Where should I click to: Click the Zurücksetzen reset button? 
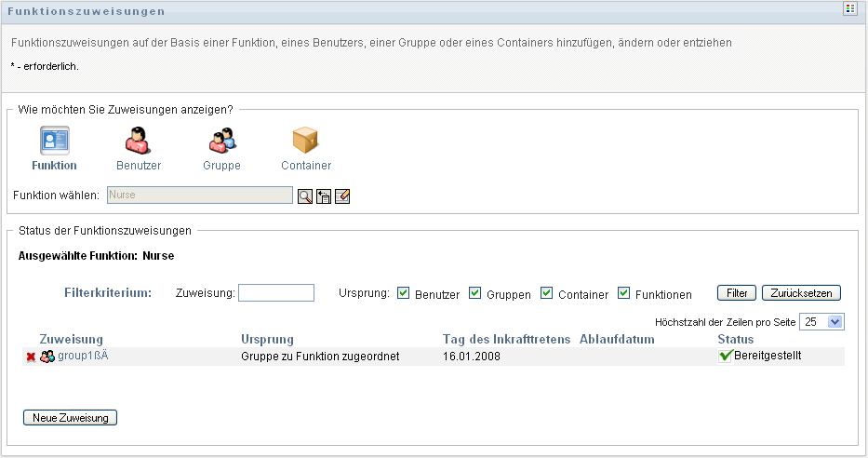point(801,293)
